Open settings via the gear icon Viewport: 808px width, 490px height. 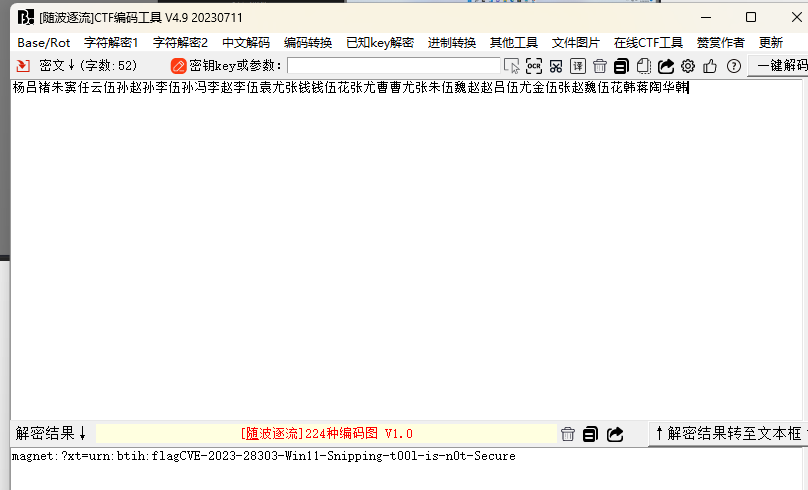tap(688, 66)
